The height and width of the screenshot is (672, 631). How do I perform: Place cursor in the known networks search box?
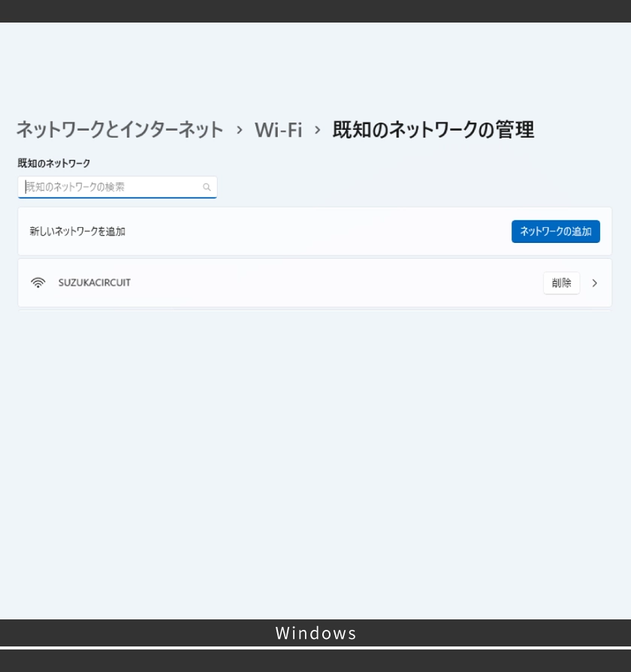113,186
